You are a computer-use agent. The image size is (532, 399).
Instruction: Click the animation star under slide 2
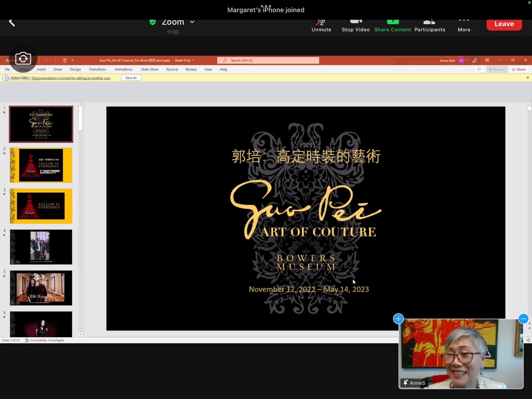click(x=4, y=153)
